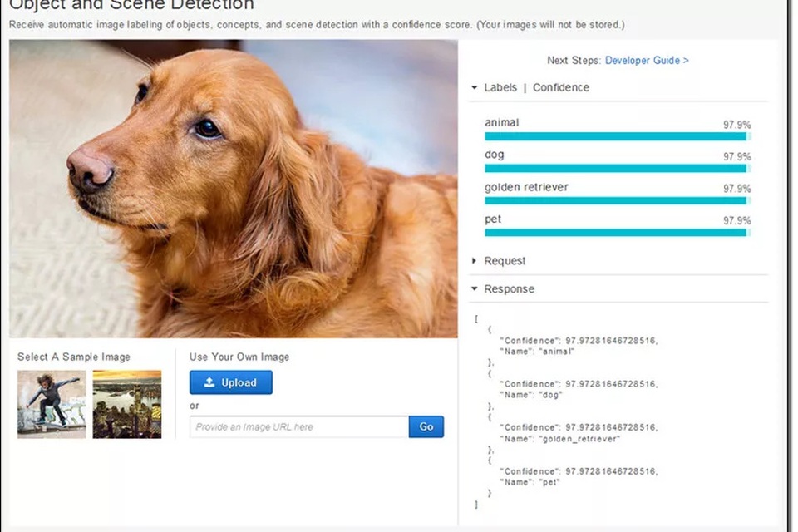Image resolution: width=798 pixels, height=532 pixels.
Task: Click the dog confidence bar
Action: click(x=615, y=167)
